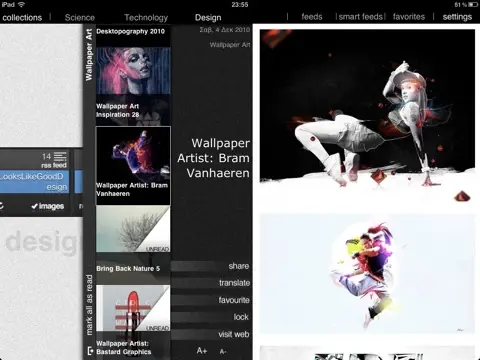Click the refresh feed icon
The width and height of the screenshot is (480, 360).
click(x=1, y=206)
